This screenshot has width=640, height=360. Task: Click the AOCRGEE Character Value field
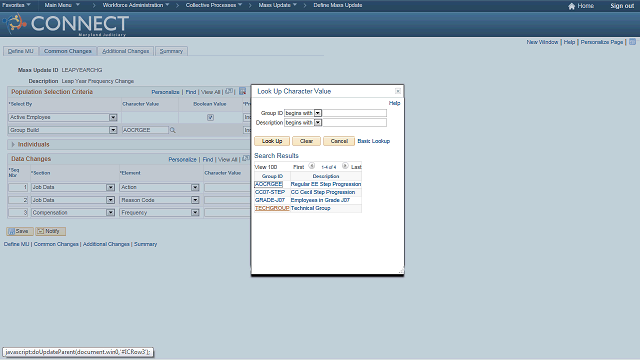145,130
